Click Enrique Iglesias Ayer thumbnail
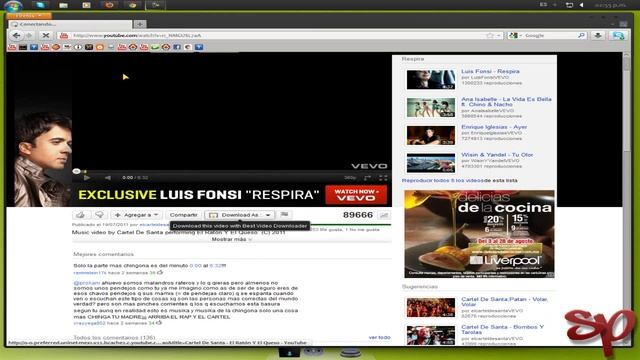640x360 pixels. tap(431, 135)
